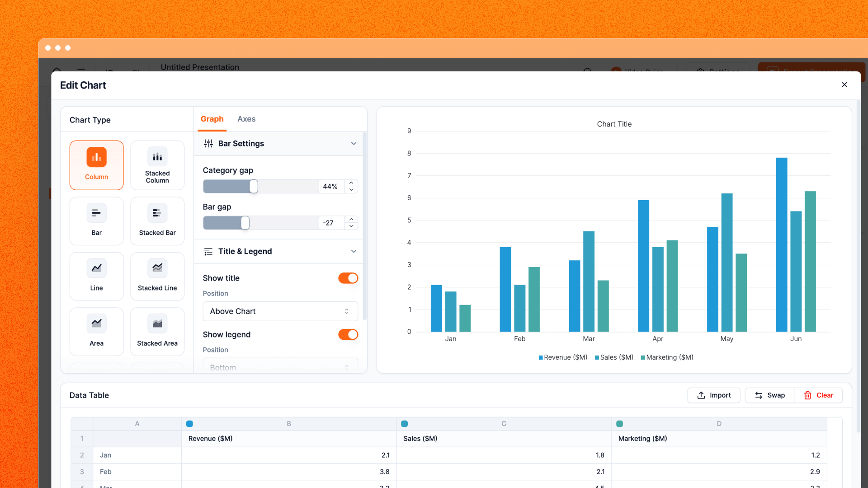
Task: Decrease Category gap with down stepper
Action: [351, 189]
